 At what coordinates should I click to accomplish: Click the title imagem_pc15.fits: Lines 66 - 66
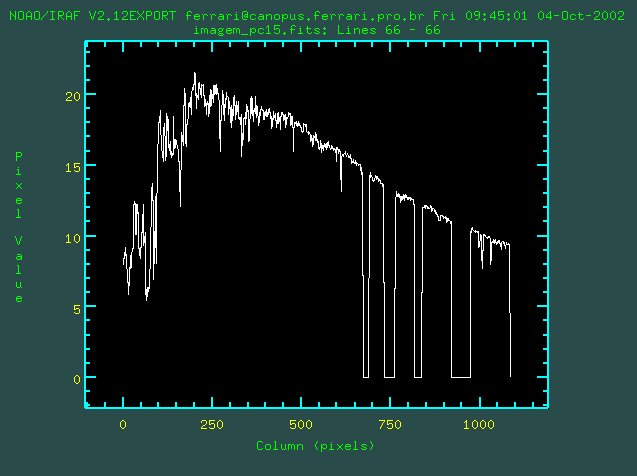(x=317, y=30)
